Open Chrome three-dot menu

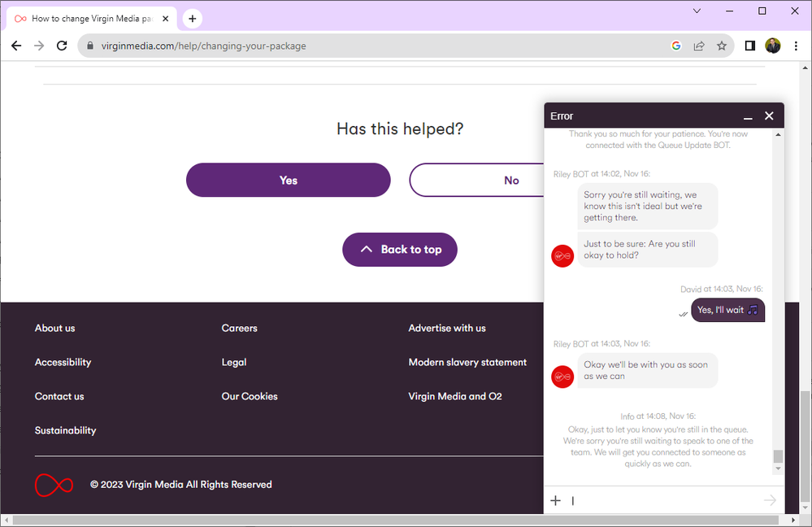[796, 46]
